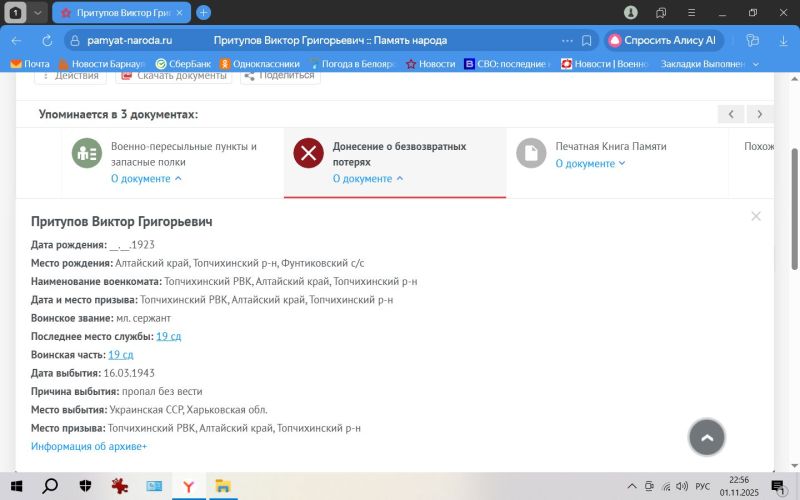This screenshot has height=500, width=800.
Task: Select the Печатная Книга Памяти document tab
Action: (611, 146)
